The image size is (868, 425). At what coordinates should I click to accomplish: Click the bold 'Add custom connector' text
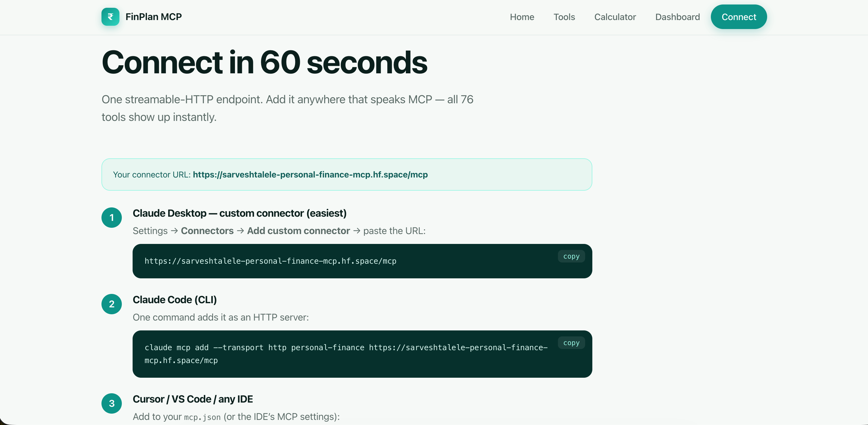298,231
